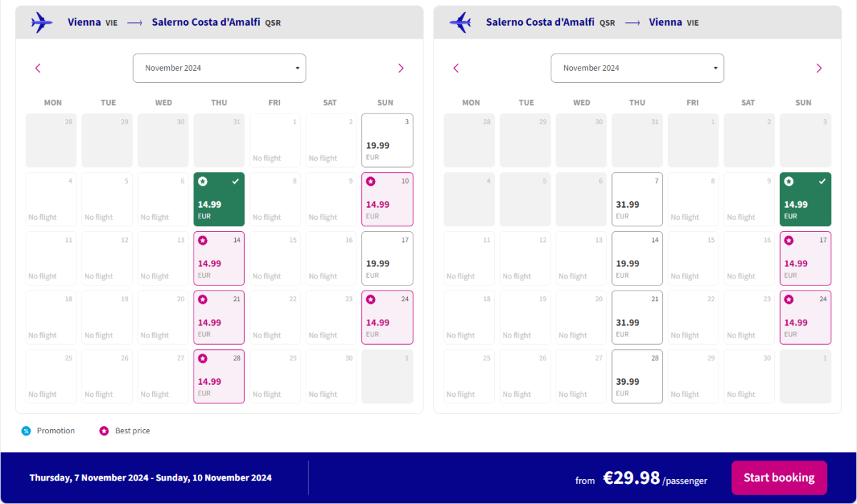
Task: Go to previous month in return calendar
Action: pyautogui.click(x=456, y=69)
